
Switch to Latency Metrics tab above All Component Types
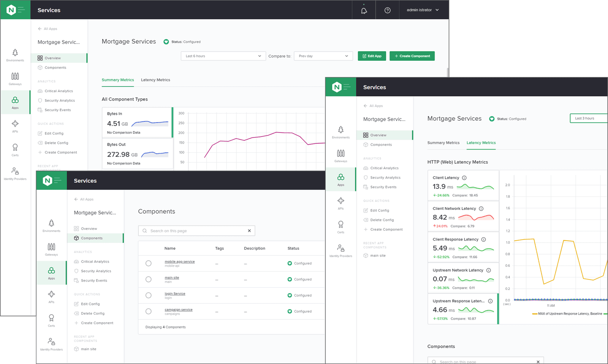pos(155,80)
